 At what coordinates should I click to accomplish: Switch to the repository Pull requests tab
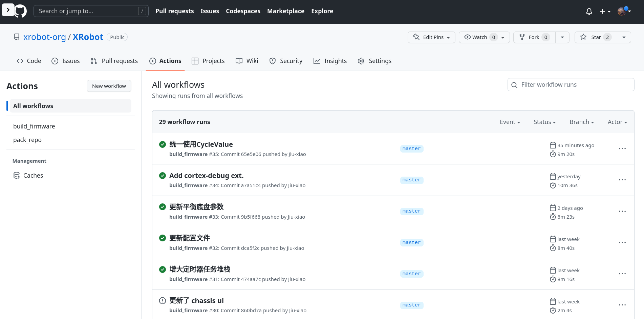(x=114, y=61)
